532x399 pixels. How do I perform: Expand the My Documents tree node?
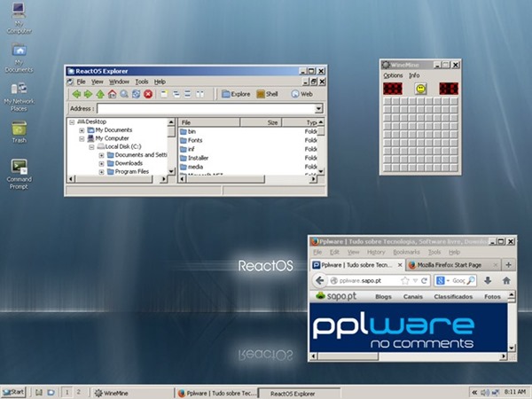pyautogui.click(x=82, y=130)
